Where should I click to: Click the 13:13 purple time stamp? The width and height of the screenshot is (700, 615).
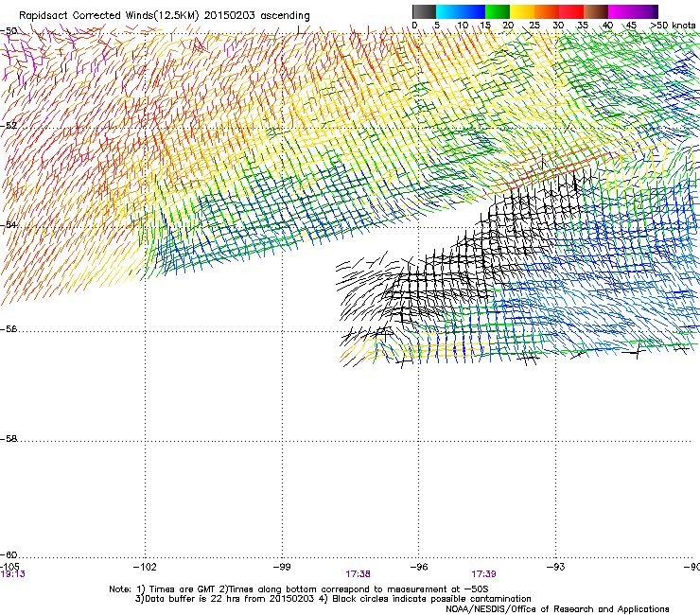click(13, 574)
